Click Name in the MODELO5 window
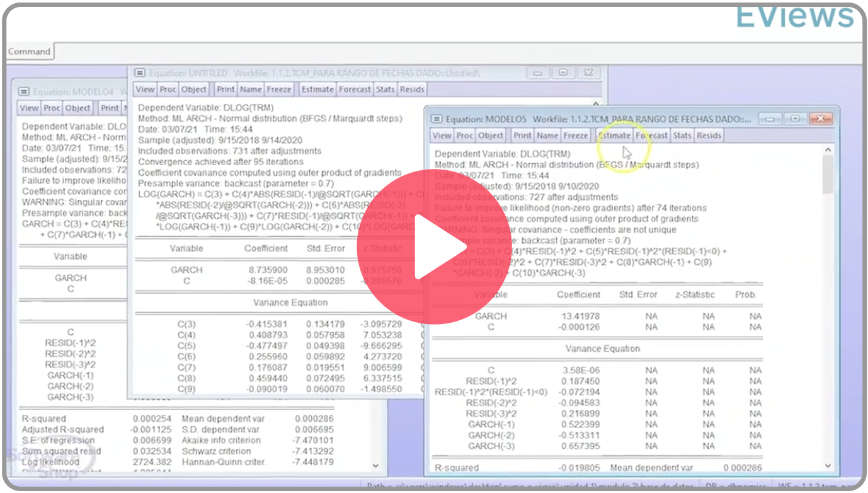868x493 pixels. point(547,136)
